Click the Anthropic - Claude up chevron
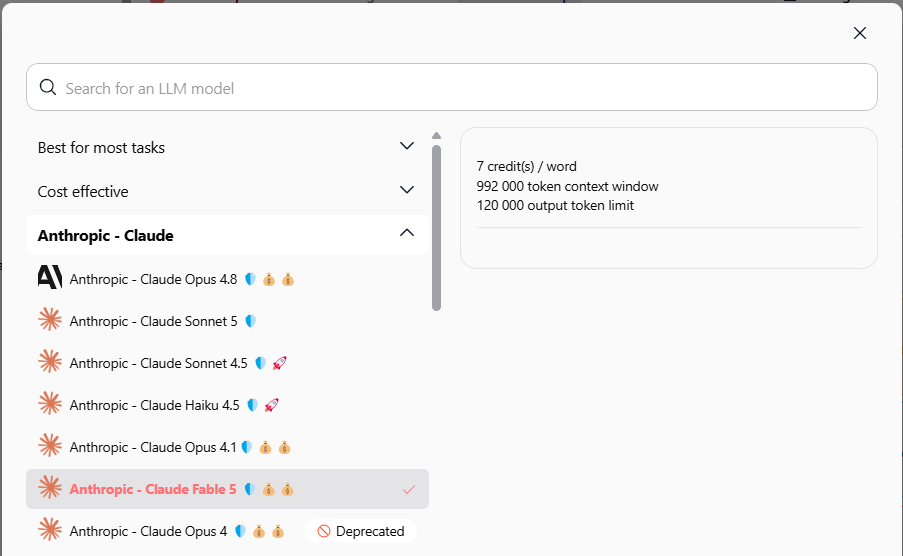This screenshot has width=903, height=556. 407,233
